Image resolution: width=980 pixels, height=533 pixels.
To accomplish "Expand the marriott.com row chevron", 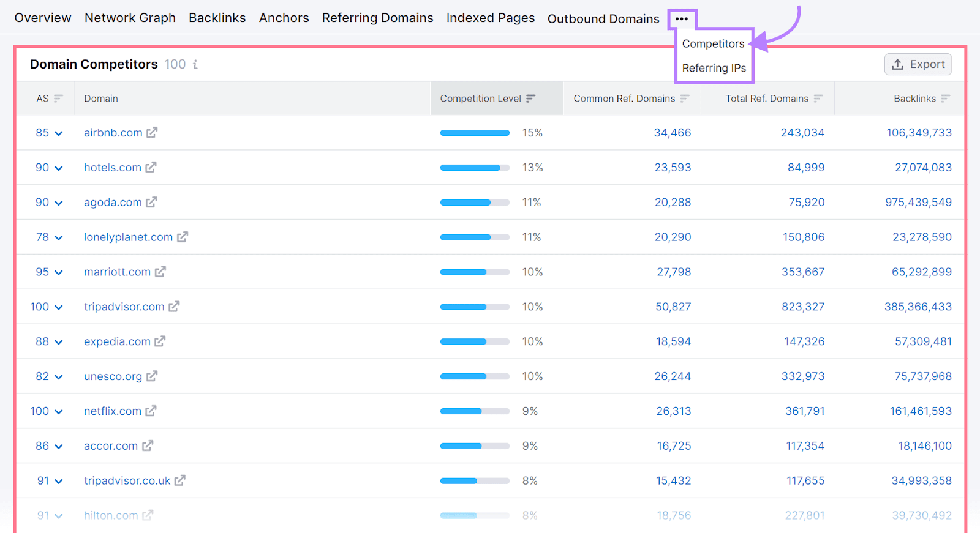I will [x=59, y=273].
